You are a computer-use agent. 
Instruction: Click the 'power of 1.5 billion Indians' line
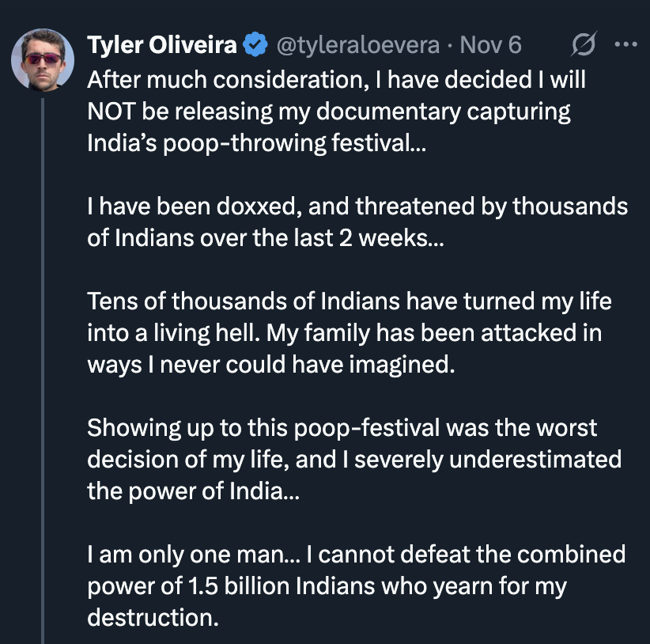click(x=327, y=586)
